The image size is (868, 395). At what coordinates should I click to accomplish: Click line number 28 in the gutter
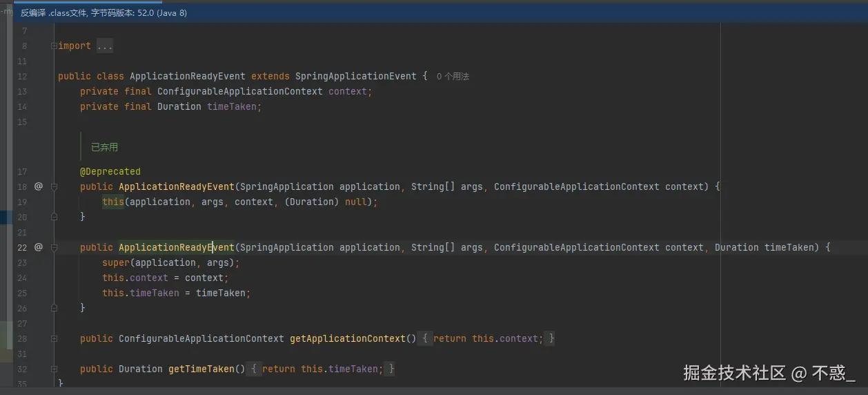point(22,339)
